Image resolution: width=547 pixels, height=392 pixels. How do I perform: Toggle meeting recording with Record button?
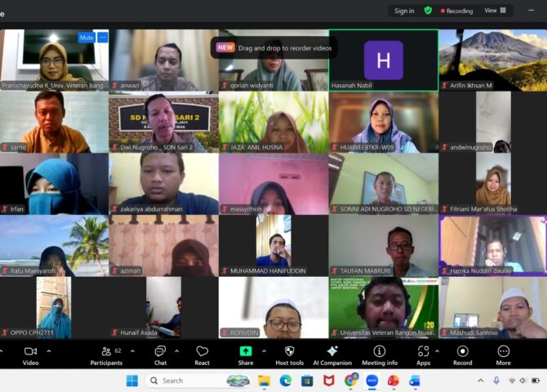click(x=462, y=354)
